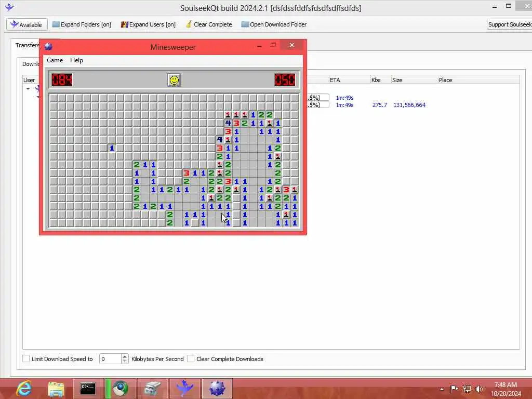
Task: Click the gray device taskbar icon
Action: point(153,389)
